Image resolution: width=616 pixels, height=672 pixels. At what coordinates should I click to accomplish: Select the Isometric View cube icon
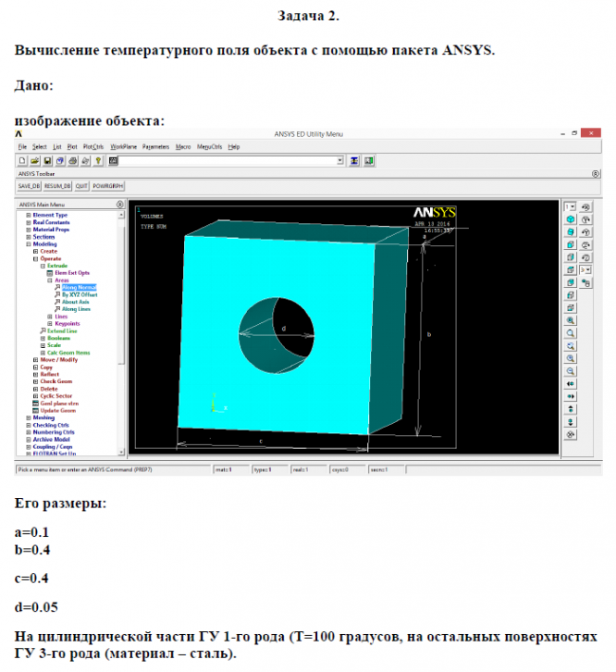[x=570, y=219]
